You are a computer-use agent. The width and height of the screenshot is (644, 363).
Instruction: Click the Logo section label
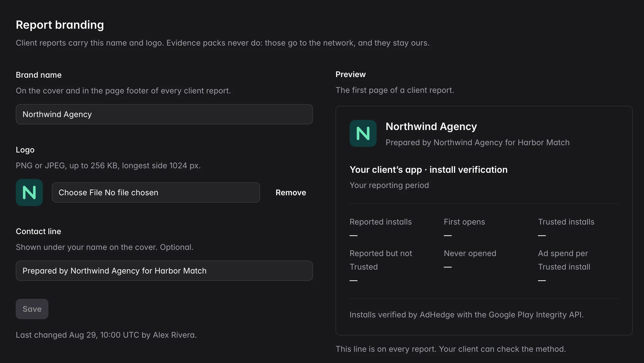(x=25, y=150)
